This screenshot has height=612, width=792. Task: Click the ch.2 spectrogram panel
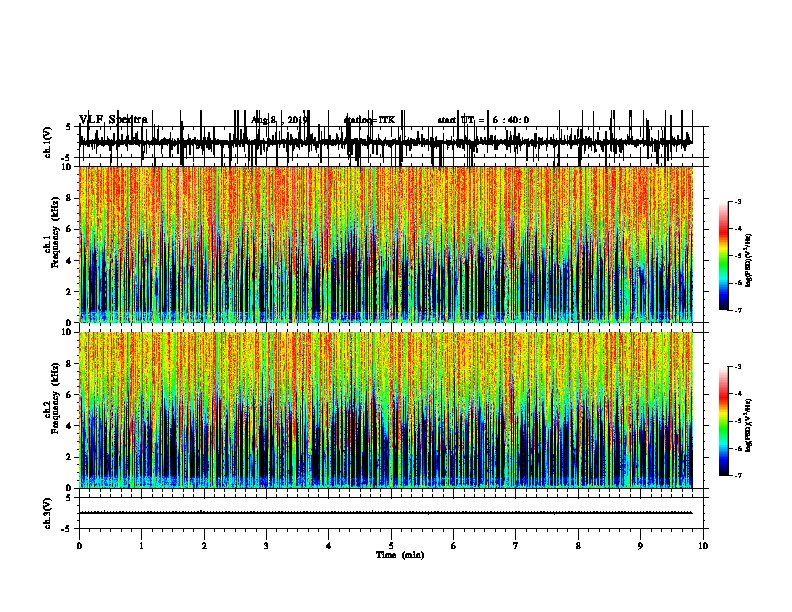click(x=386, y=410)
